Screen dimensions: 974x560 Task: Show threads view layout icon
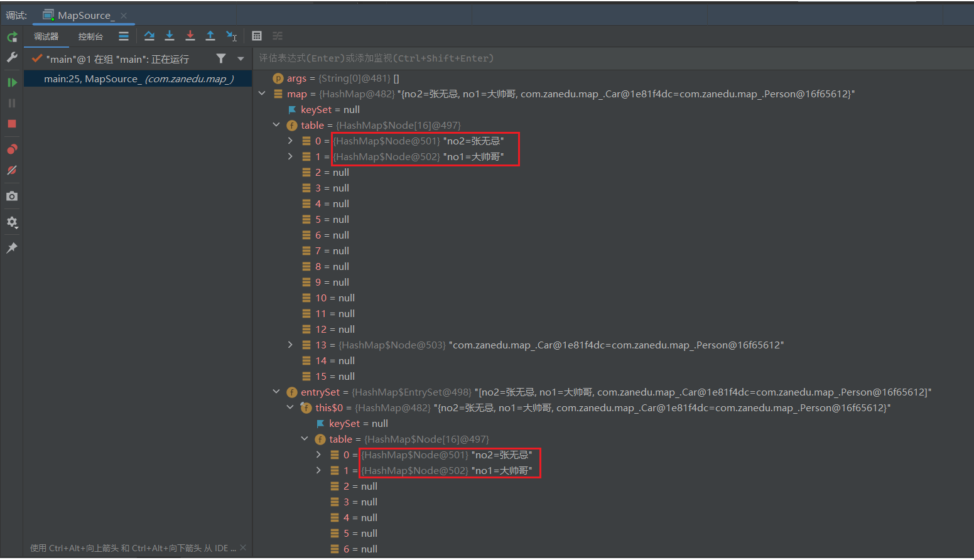(124, 36)
